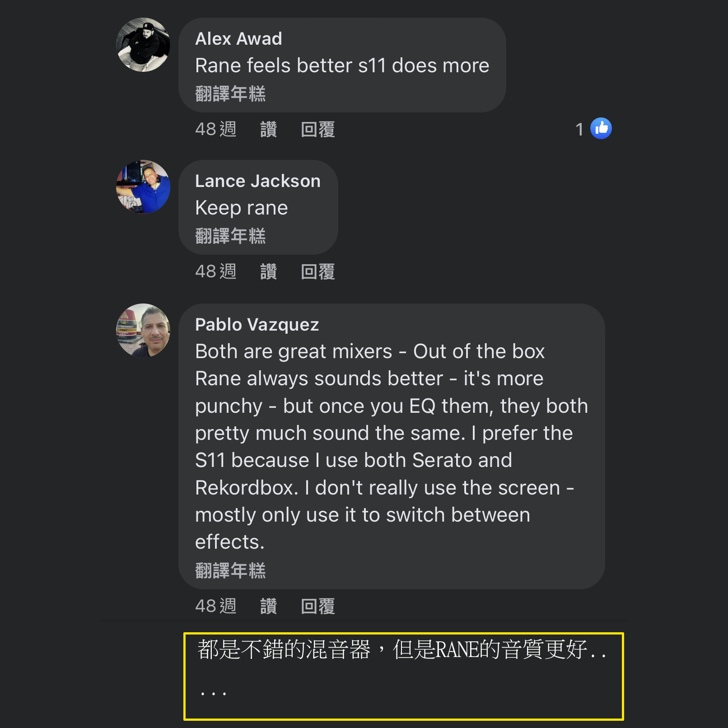Click the 48週 timestamp under Pablo Vazquez

(x=216, y=607)
